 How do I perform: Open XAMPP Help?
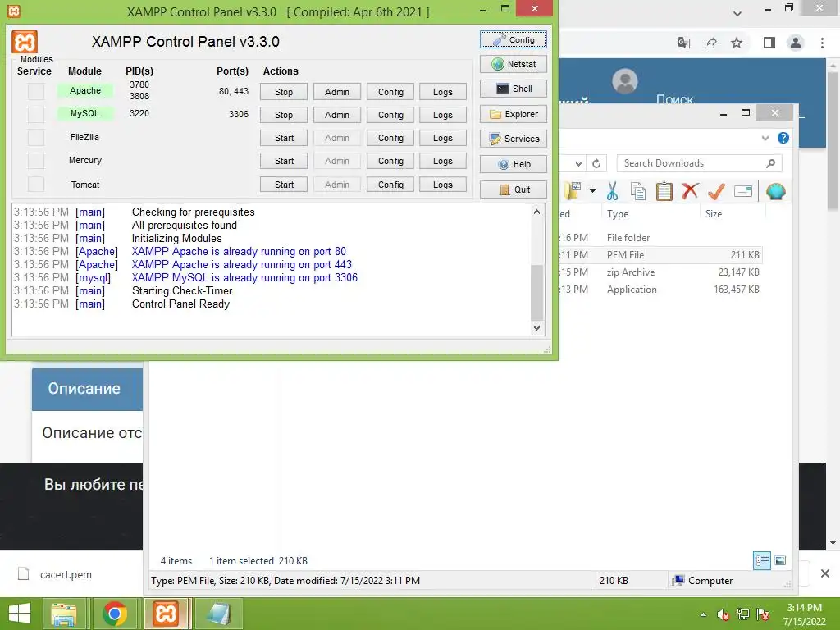[514, 164]
